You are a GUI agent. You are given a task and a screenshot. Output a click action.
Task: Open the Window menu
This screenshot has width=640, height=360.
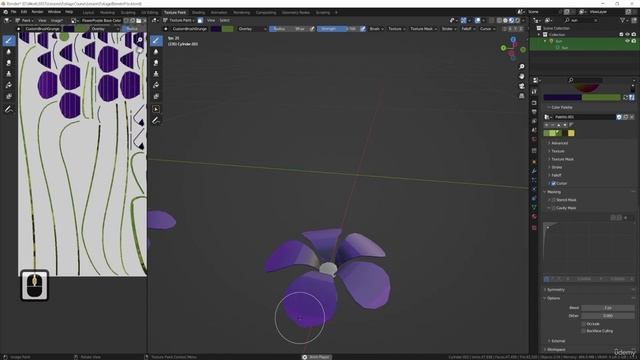[x=54, y=12]
